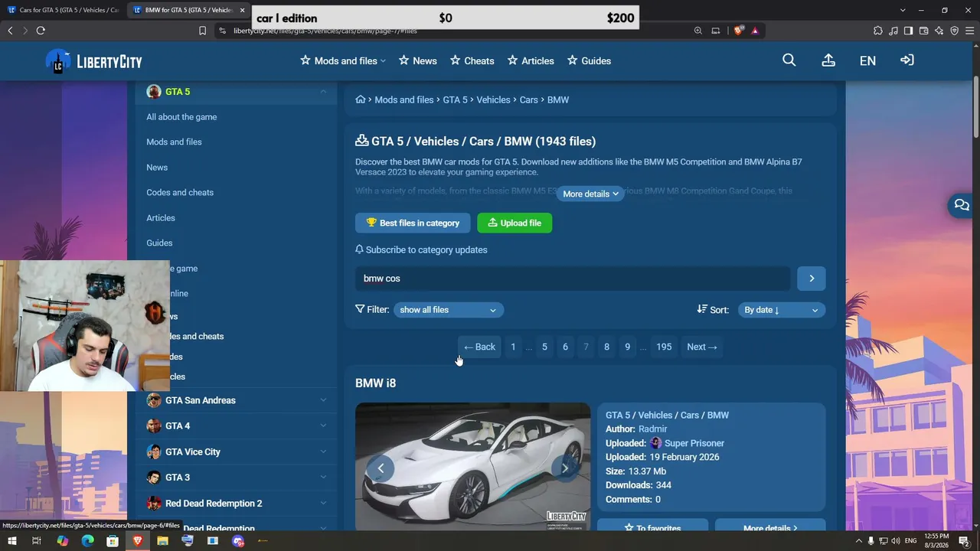Open File Explorer from the taskbar
Viewport: 980px width, 551px height.
coord(162,541)
